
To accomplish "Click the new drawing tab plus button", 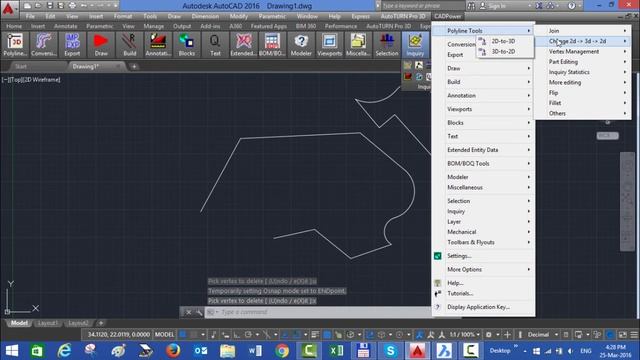I will [134, 67].
